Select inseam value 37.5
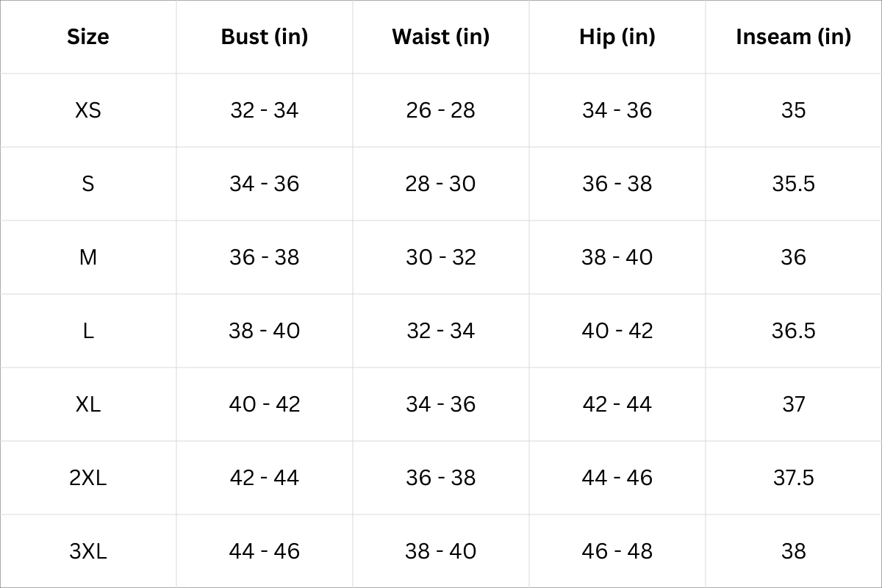The height and width of the screenshot is (588, 882). pyautogui.click(x=794, y=478)
